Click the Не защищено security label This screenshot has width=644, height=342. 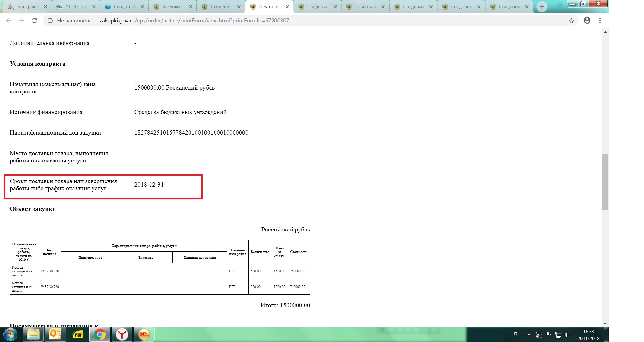[74, 21]
